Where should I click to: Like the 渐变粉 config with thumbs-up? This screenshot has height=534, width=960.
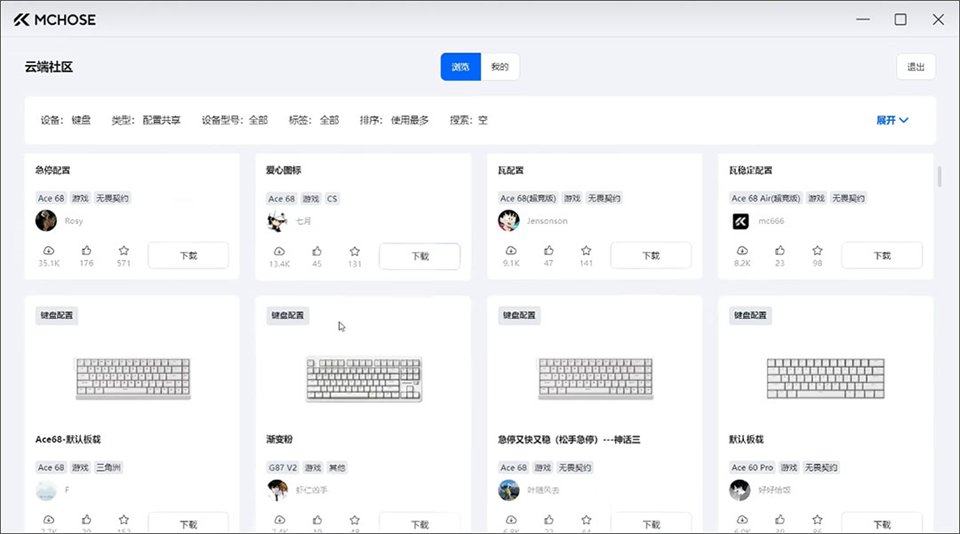[x=317, y=520]
